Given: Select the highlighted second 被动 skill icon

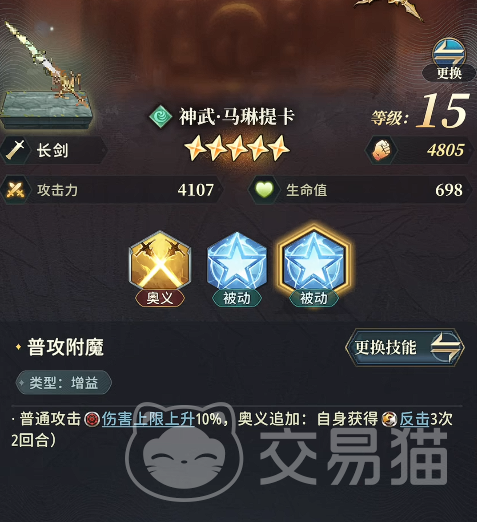Looking at the screenshot, I should 313,261.
